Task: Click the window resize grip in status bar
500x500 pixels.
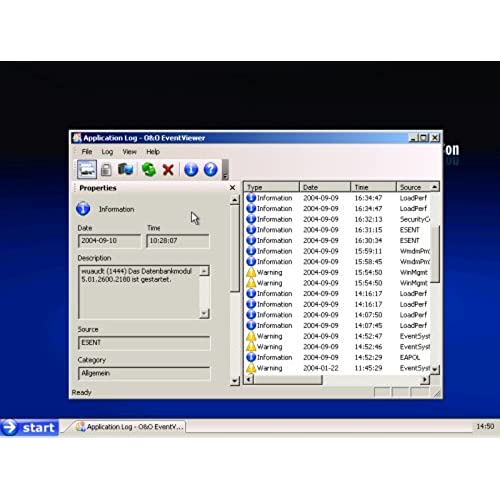Action: 437,394
